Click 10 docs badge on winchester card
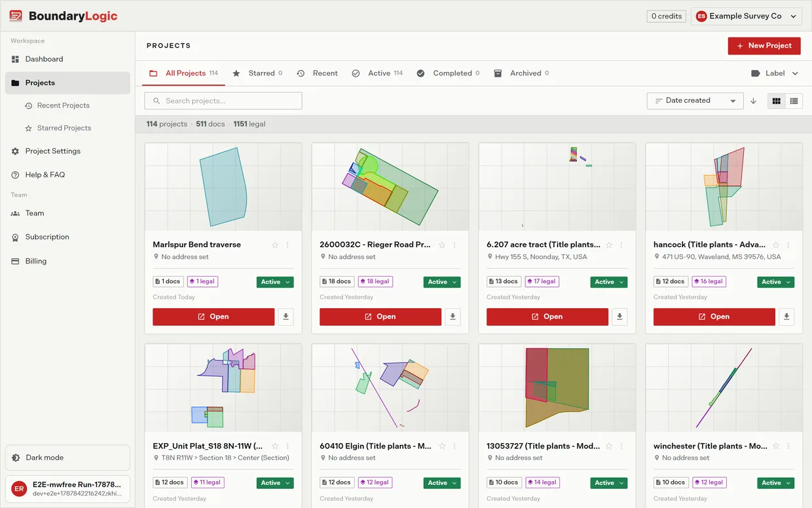 pos(671,482)
